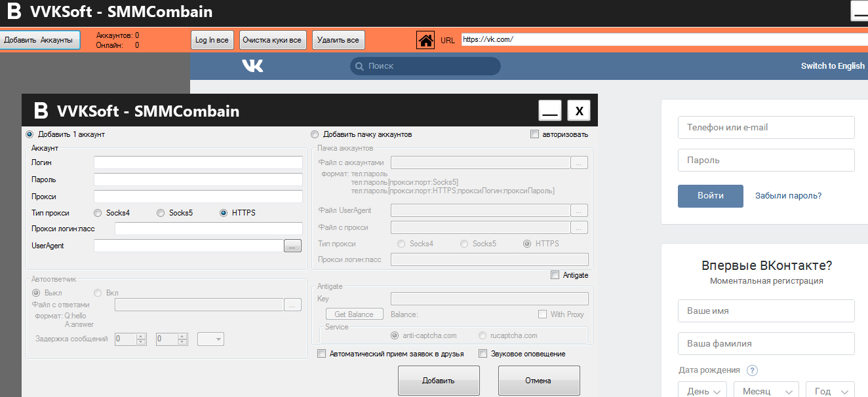The image size is (868, 397).
Task: Enable 'Автоматический прием заявок в друзья' checkbox
Action: click(321, 354)
